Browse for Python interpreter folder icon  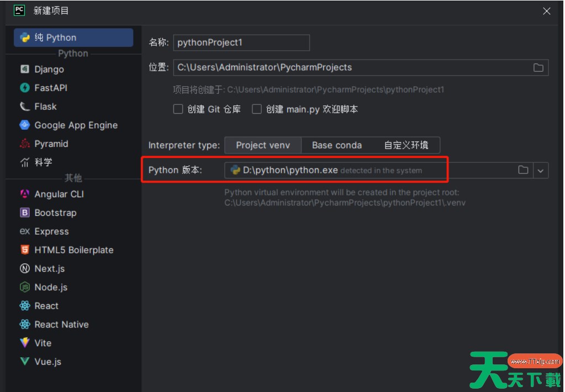click(523, 170)
